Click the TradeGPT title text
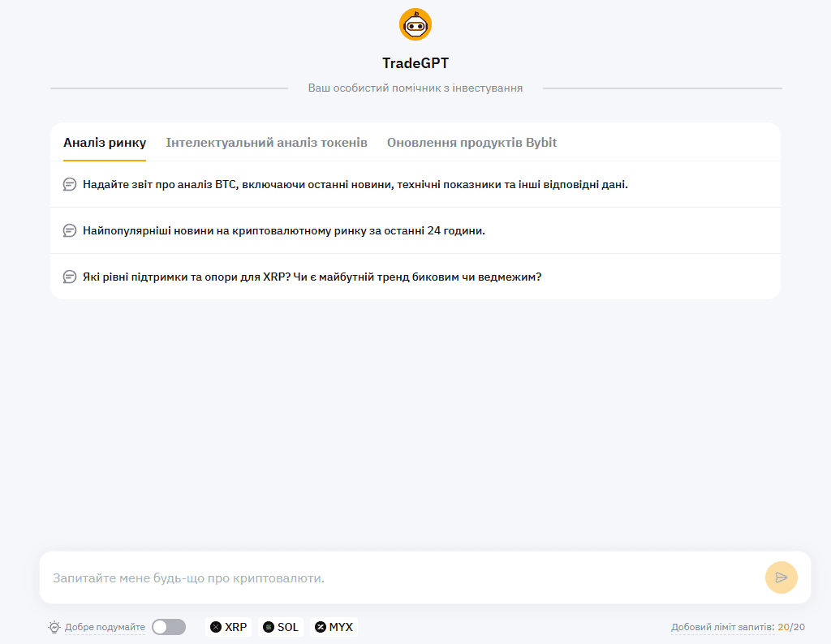This screenshot has width=831, height=644. pyautogui.click(x=415, y=63)
